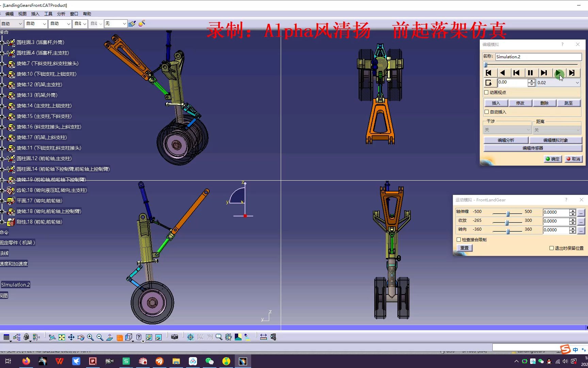Screen dimensions: 588x368
Task: Click the Simulation.2 name field
Action: click(x=538, y=57)
